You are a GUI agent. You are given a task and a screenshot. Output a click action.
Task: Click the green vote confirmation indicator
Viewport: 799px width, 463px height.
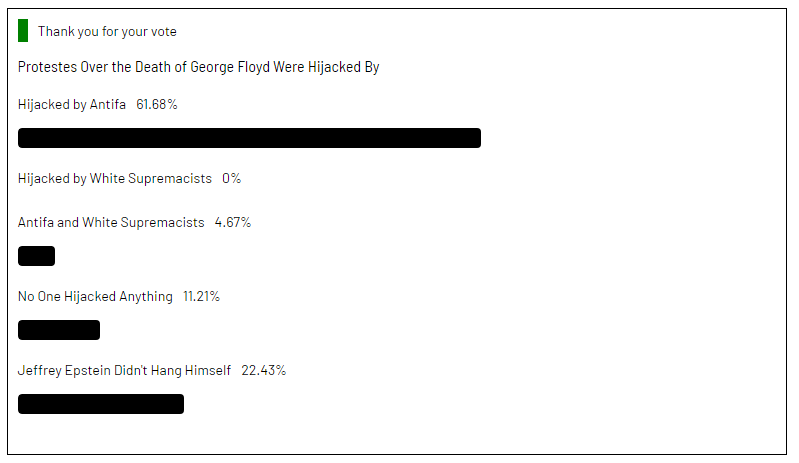pyautogui.click(x=23, y=31)
